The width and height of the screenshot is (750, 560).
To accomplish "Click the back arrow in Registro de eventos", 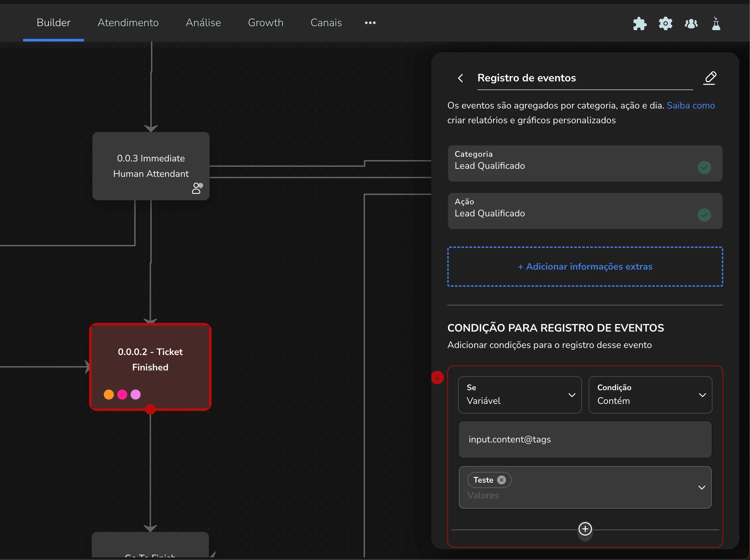I will click(x=460, y=78).
